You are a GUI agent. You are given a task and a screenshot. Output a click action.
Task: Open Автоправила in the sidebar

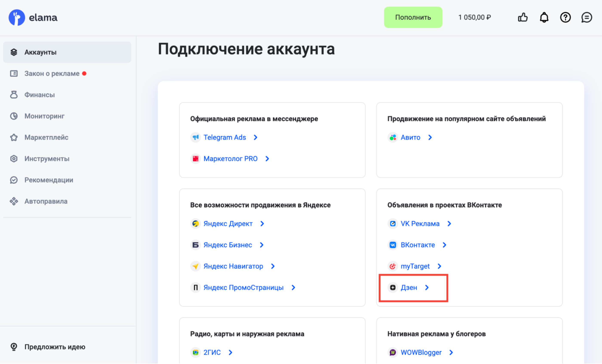click(x=67, y=201)
